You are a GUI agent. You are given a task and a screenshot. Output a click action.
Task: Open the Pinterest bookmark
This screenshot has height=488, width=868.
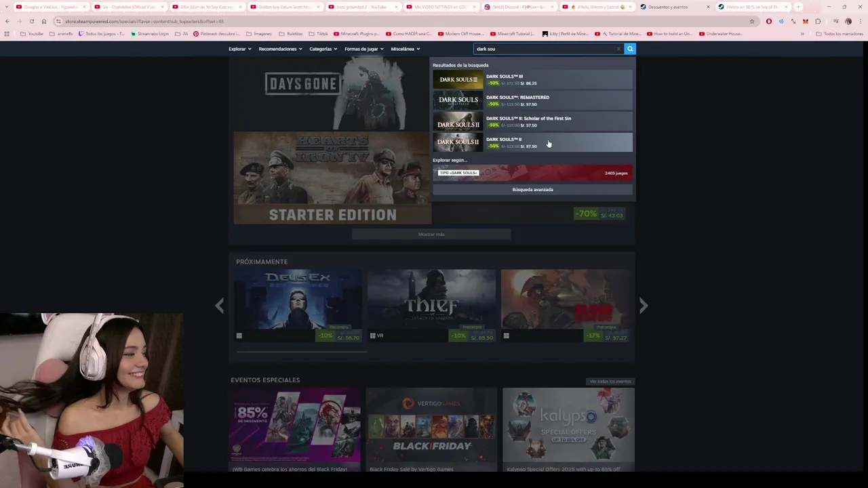216,33
